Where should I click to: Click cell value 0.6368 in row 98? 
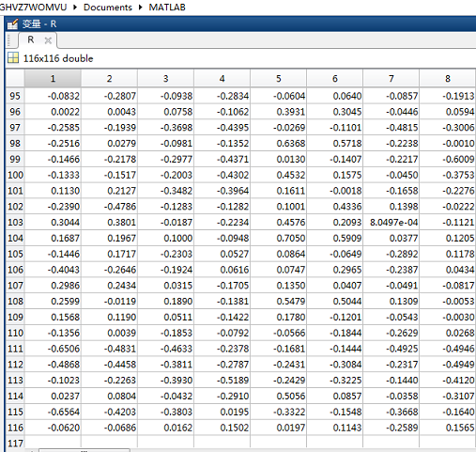point(278,143)
